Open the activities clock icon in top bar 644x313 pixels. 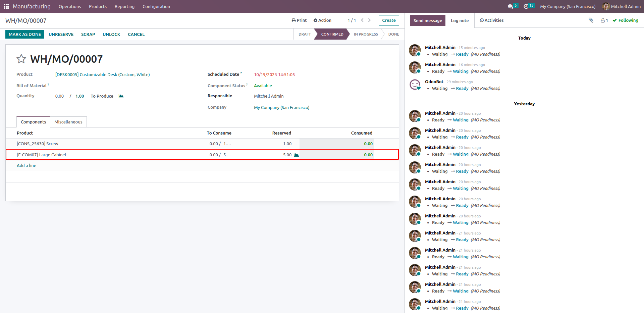[526, 6]
